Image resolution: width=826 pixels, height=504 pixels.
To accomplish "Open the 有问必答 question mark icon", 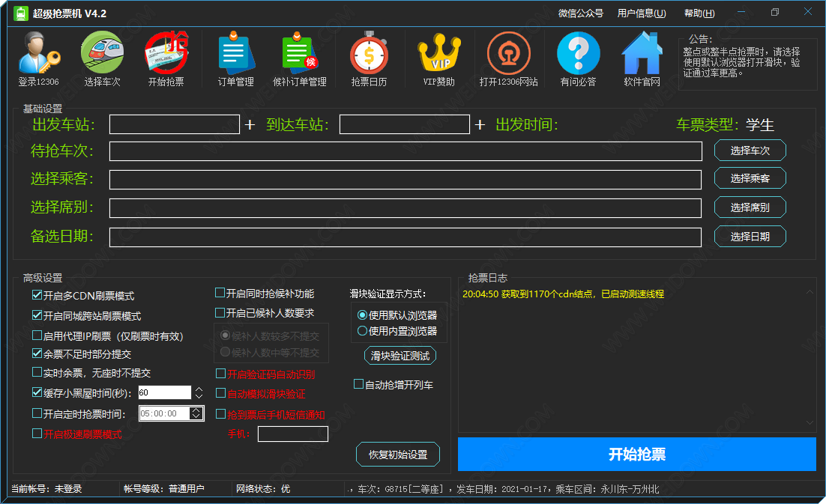I will coord(578,58).
